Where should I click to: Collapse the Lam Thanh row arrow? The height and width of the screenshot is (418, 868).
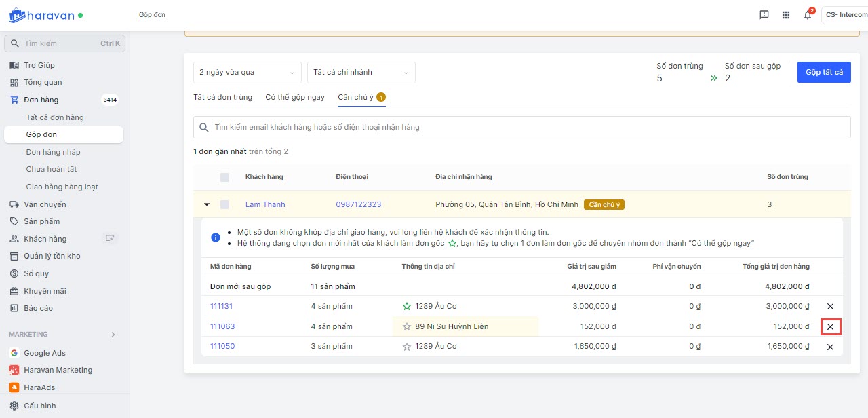coord(207,204)
